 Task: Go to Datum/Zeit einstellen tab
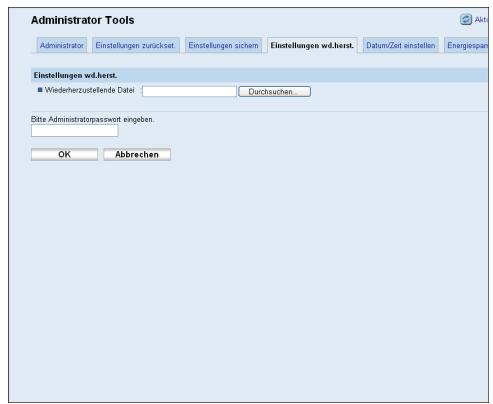tap(401, 45)
